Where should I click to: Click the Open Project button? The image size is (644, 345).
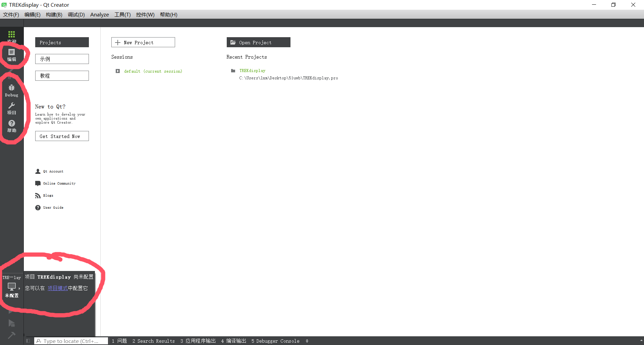[x=259, y=42]
